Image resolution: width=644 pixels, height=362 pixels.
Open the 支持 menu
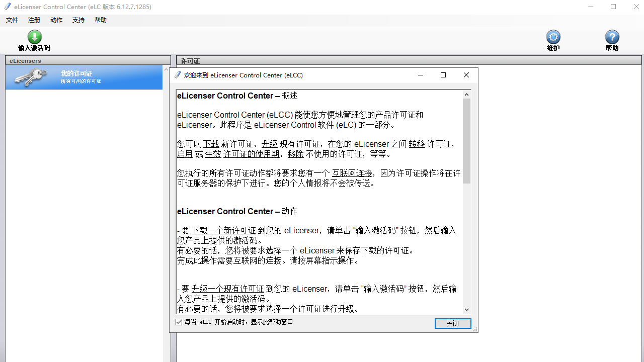coord(78,20)
